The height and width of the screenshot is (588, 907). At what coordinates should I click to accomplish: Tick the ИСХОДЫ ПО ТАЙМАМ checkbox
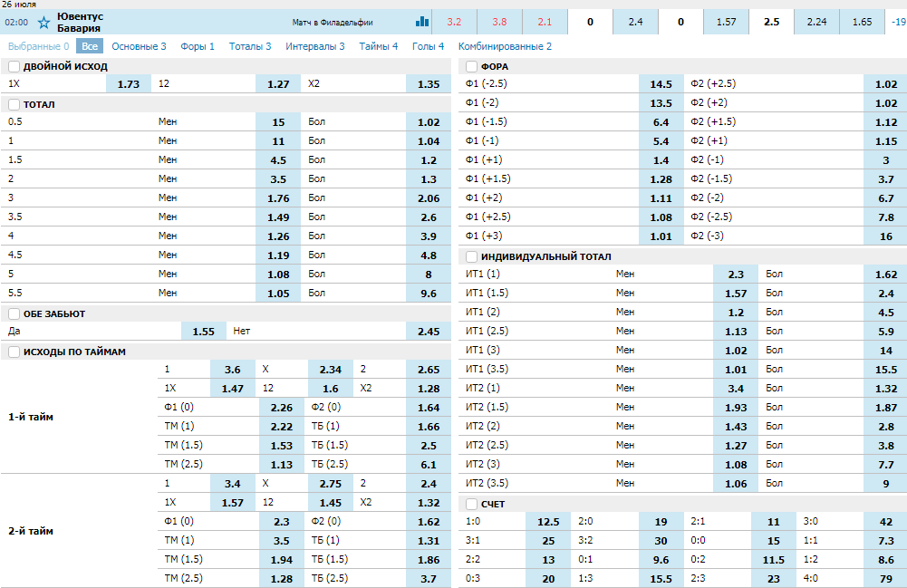[x=14, y=352]
